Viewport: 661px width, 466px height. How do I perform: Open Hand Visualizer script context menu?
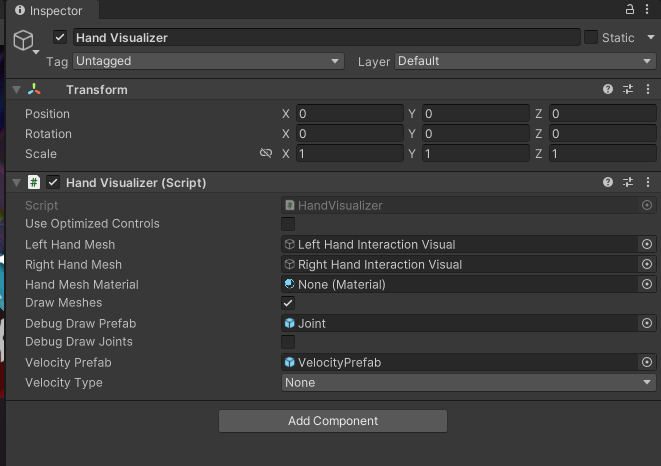tap(648, 183)
